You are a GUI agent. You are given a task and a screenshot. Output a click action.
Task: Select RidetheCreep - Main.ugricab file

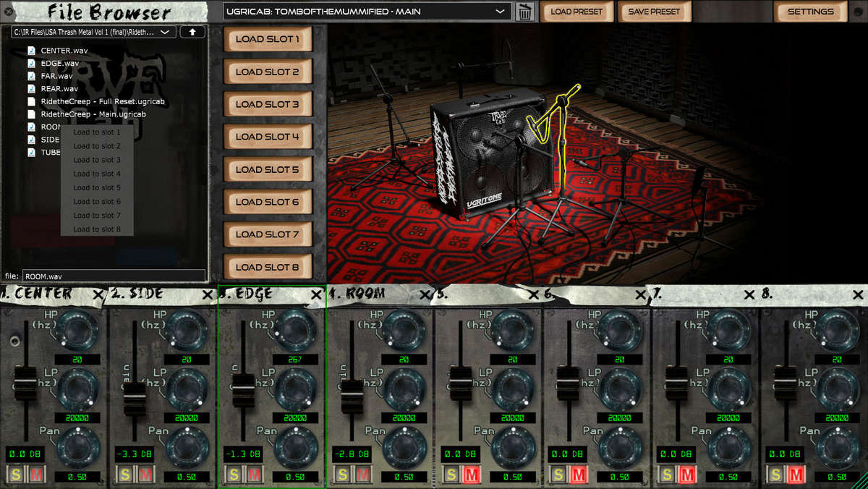[93, 114]
